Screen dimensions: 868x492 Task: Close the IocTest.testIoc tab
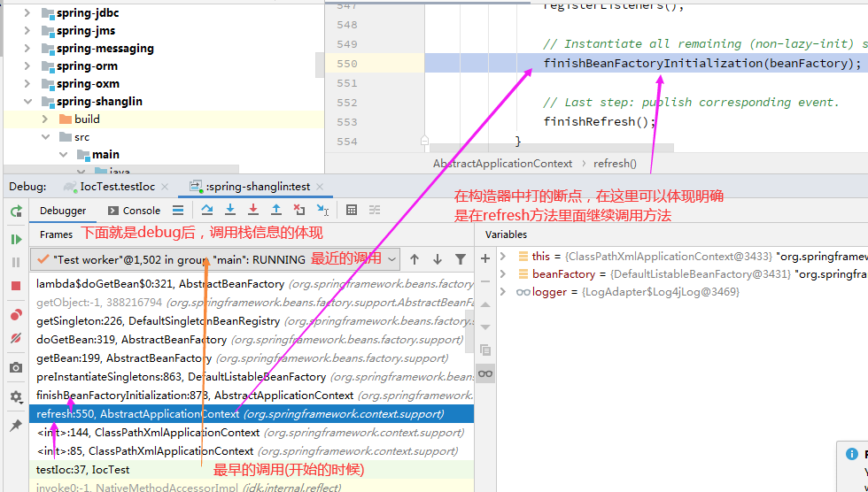165,187
